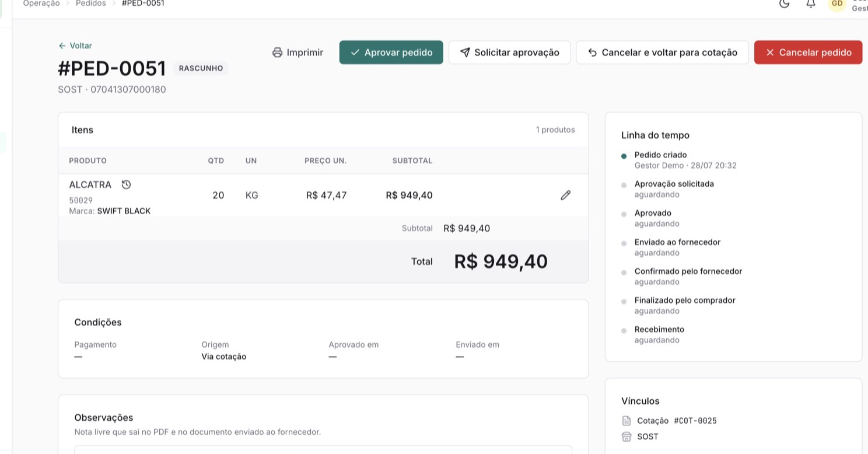Click SUBTOTAL column header

coord(412,160)
